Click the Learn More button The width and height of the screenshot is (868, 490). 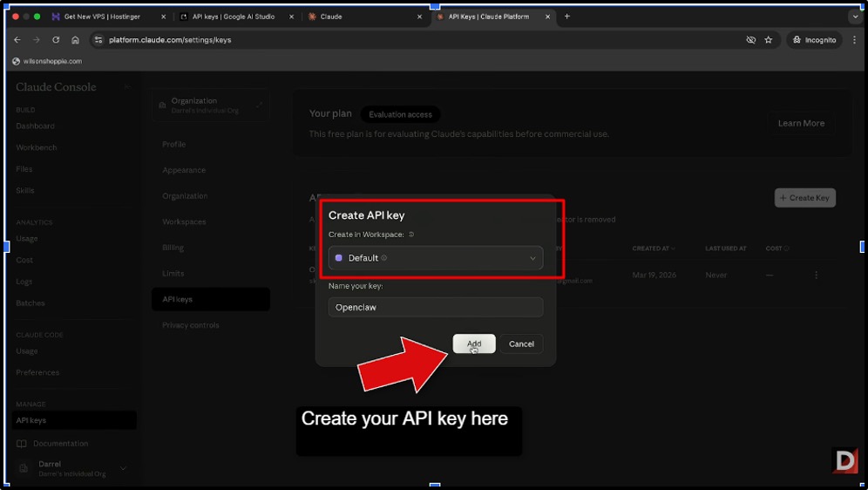(801, 124)
